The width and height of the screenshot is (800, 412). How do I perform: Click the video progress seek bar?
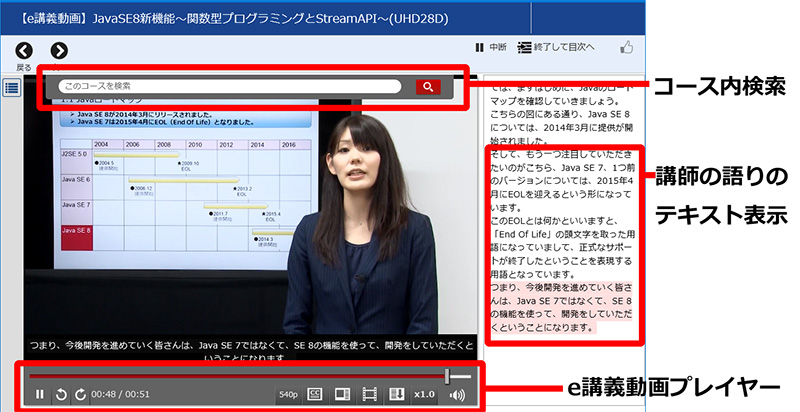point(240,376)
